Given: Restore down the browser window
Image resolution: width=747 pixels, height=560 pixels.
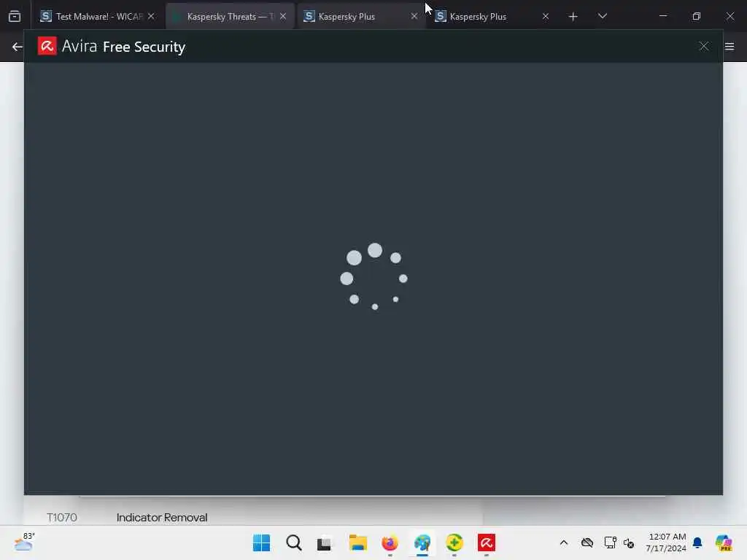Looking at the screenshot, I should coord(697,16).
